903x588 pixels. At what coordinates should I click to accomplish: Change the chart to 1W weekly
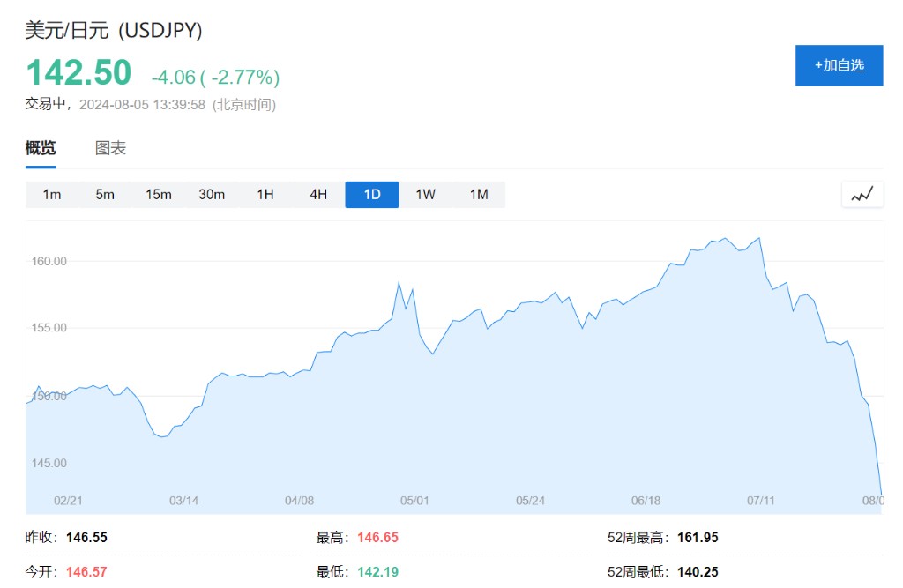tap(425, 195)
